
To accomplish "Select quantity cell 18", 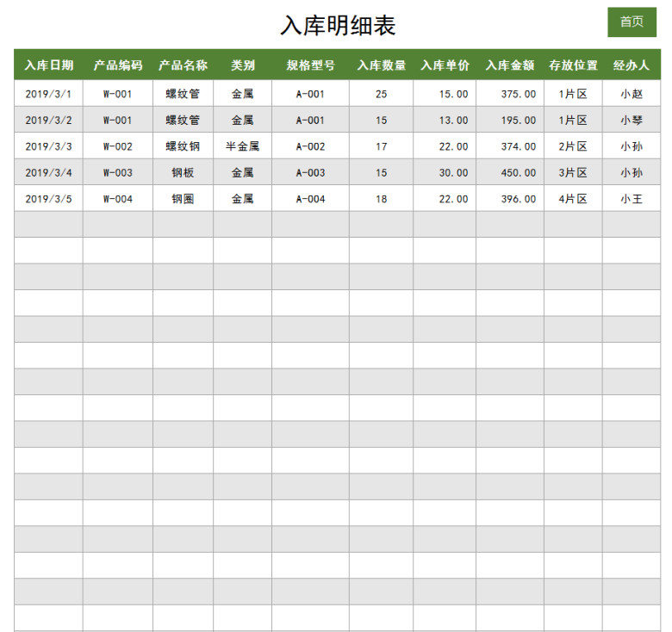I will point(381,199).
